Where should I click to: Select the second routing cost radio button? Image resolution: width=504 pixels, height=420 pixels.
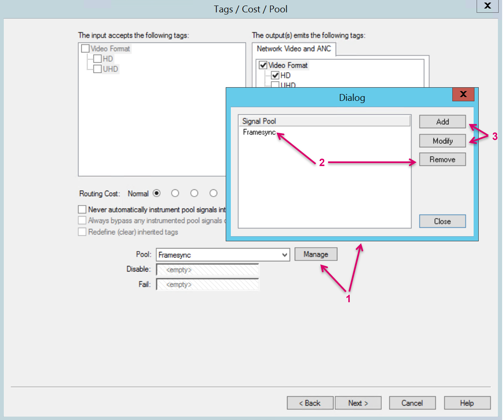[175, 193]
